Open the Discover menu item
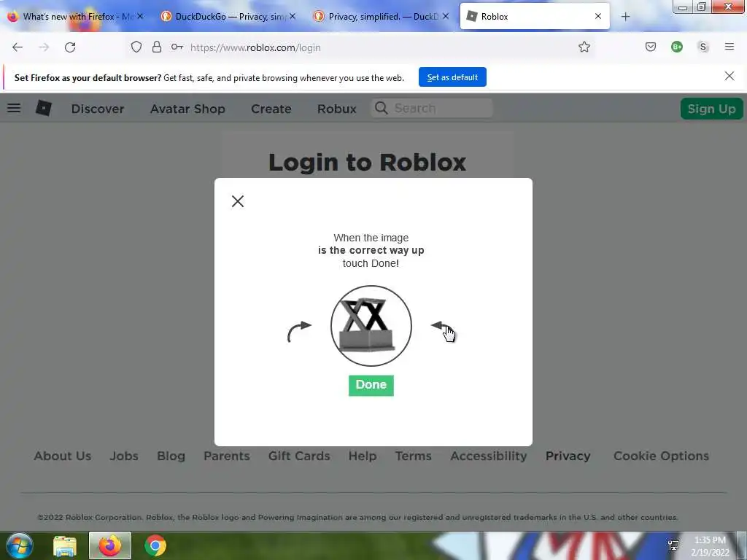The width and height of the screenshot is (747, 560). point(98,109)
